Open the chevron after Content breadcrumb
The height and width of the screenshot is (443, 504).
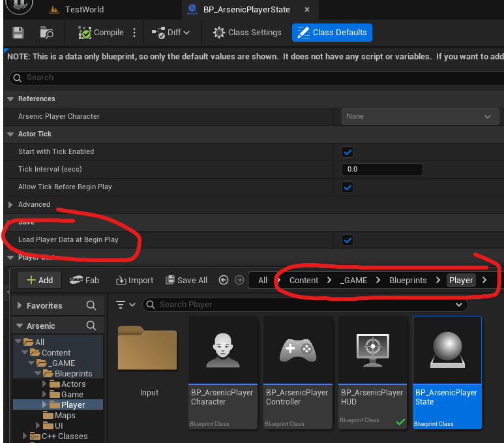pos(329,280)
